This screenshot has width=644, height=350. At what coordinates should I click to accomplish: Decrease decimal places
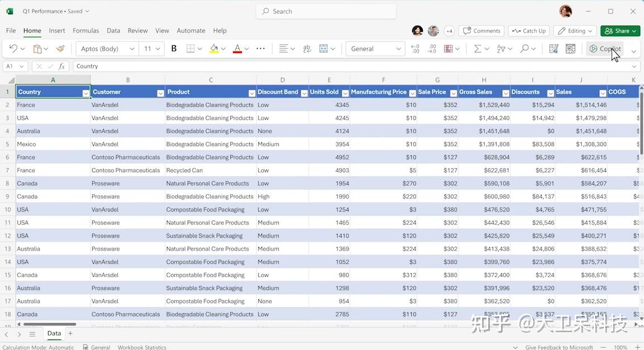pyautogui.click(x=415, y=49)
